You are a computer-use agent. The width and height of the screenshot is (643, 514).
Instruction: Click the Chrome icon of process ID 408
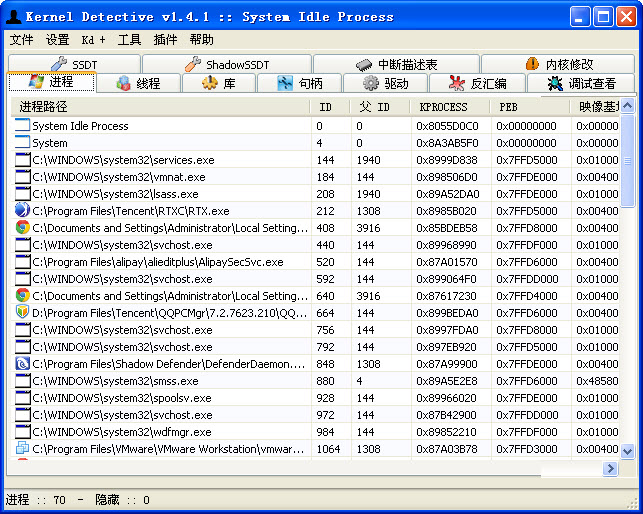pyautogui.click(x=23, y=227)
